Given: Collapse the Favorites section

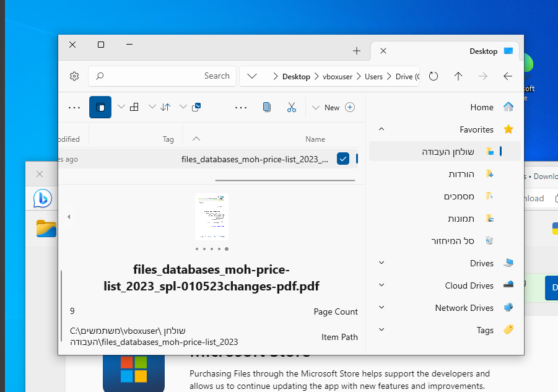Looking at the screenshot, I should point(381,129).
